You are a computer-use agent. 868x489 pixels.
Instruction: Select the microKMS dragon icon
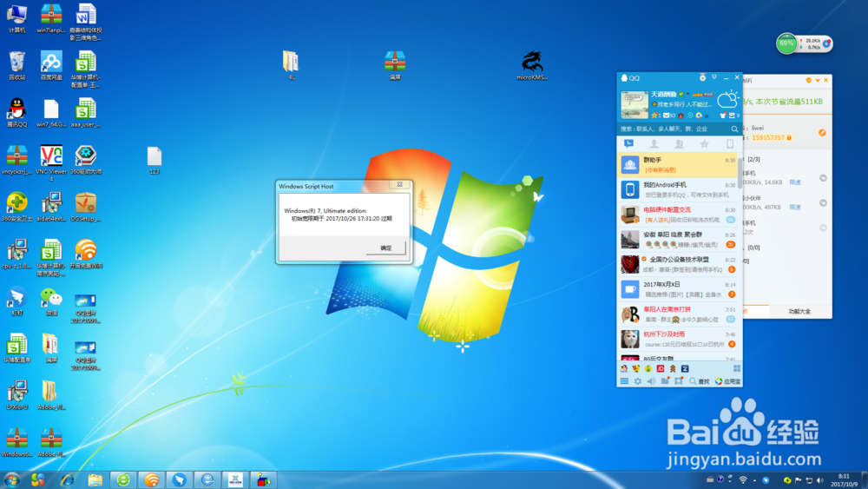[532, 65]
